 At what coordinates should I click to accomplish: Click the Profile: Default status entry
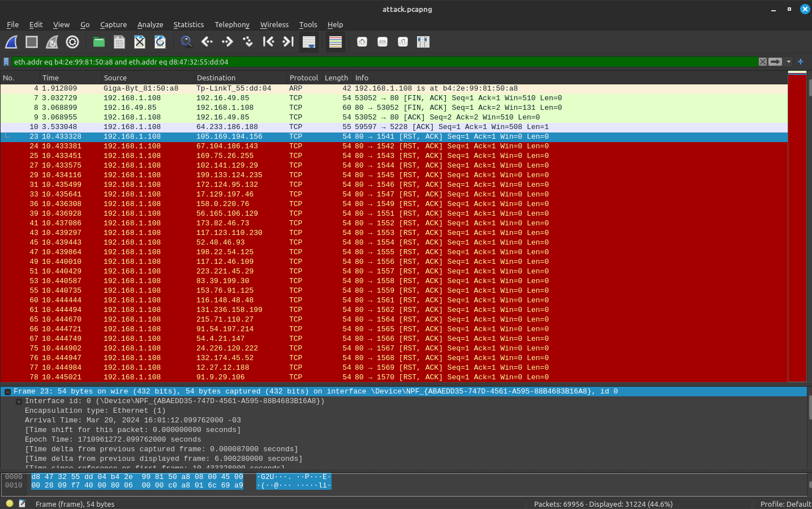point(785,504)
